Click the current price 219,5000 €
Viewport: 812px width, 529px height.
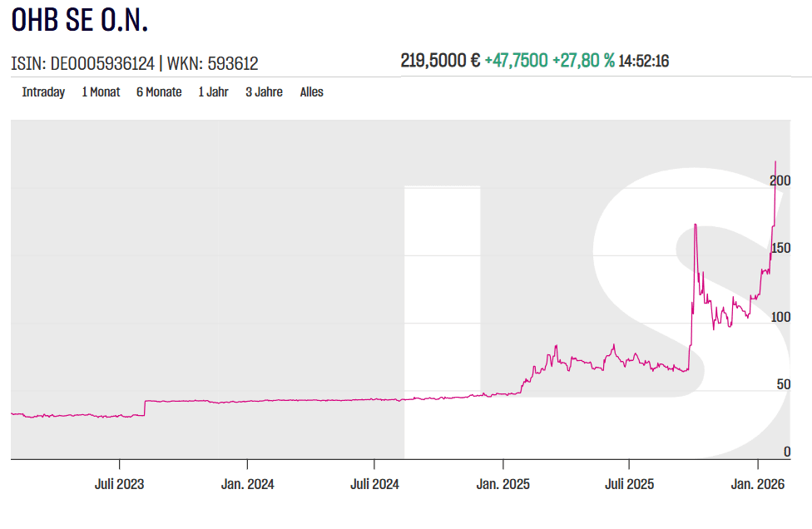pos(441,61)
